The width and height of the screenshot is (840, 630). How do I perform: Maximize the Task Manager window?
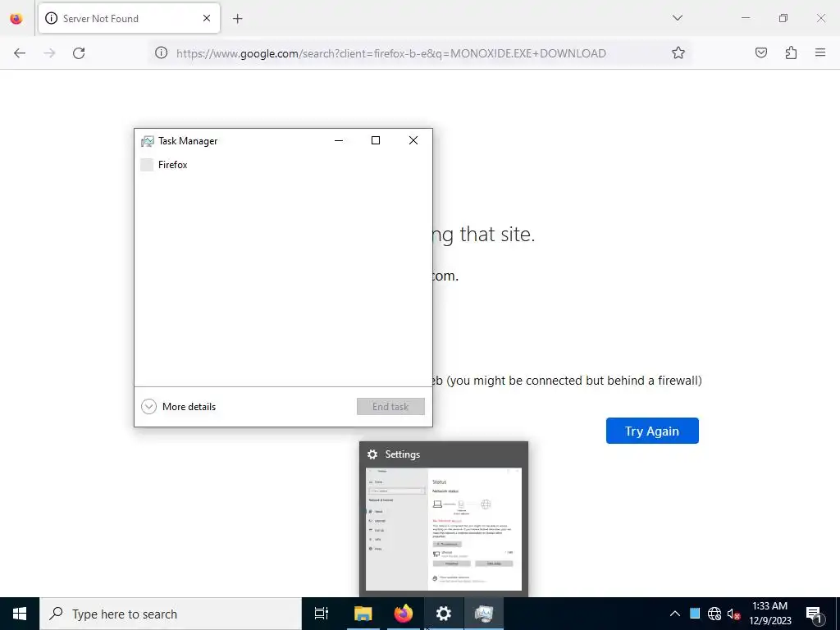tap(376, 140)
